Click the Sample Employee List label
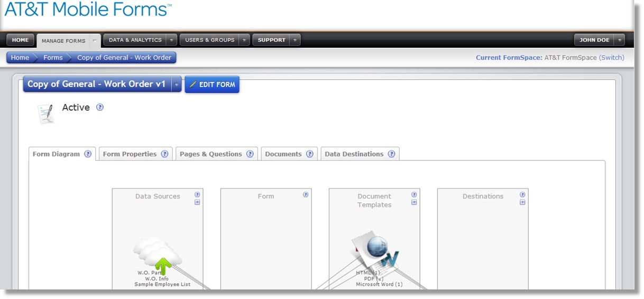644x299 pixels. coord(162,284)
